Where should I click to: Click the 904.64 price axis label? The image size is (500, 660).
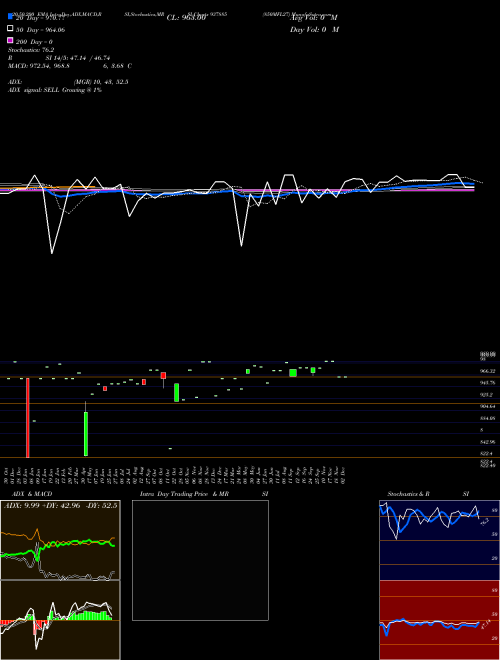pyautogui.click(x=487, y=407)
